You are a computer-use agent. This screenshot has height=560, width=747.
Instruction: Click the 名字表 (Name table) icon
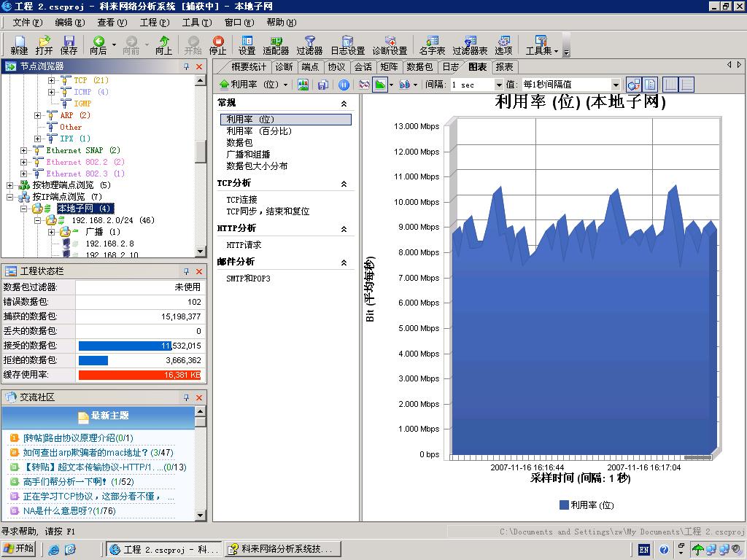(432, 42)
